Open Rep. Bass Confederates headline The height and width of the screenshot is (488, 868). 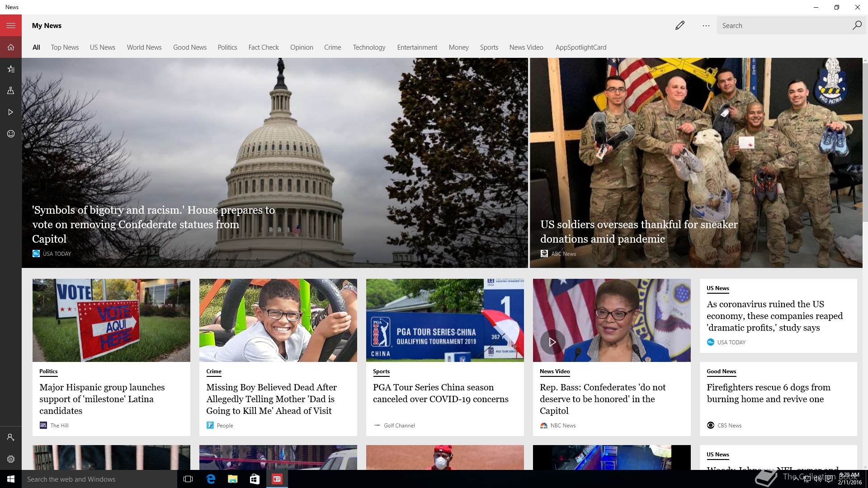coord(603,399)
